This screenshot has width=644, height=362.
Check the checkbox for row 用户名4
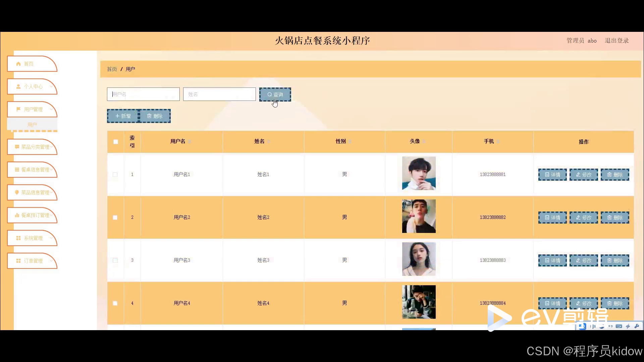115,303
